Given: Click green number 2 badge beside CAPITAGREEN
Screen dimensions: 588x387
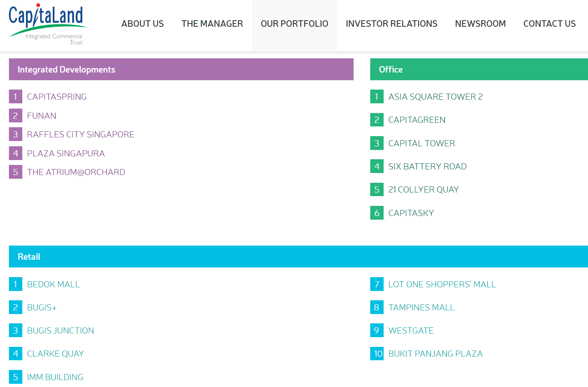Looking at the screenshot, I should 377,120.
